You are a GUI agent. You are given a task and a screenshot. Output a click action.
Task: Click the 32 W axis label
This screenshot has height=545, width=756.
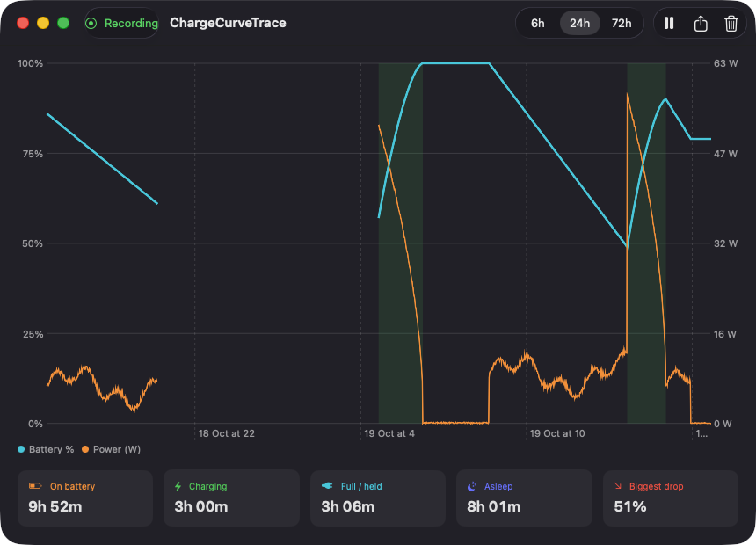point(725,243)
